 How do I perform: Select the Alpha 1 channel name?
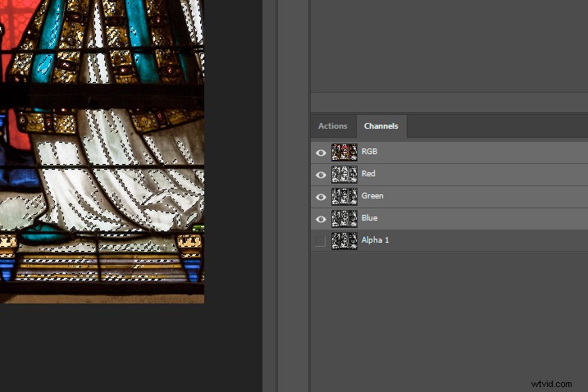coord(376,240)
